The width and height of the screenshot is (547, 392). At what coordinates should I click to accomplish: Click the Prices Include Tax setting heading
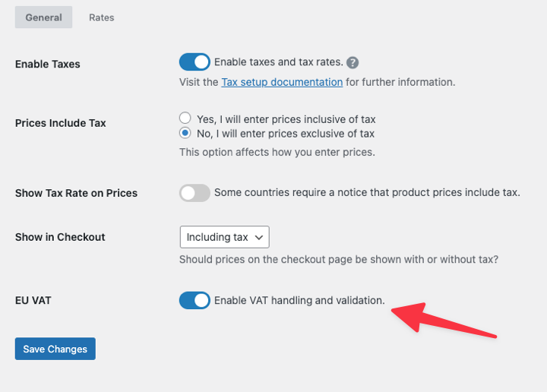click(61, 123)
